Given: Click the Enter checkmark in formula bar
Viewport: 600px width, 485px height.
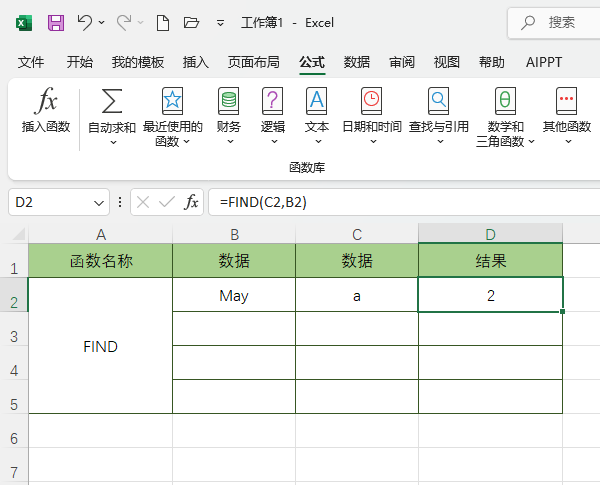Looking at the screenshot, I should click(167, 202).
